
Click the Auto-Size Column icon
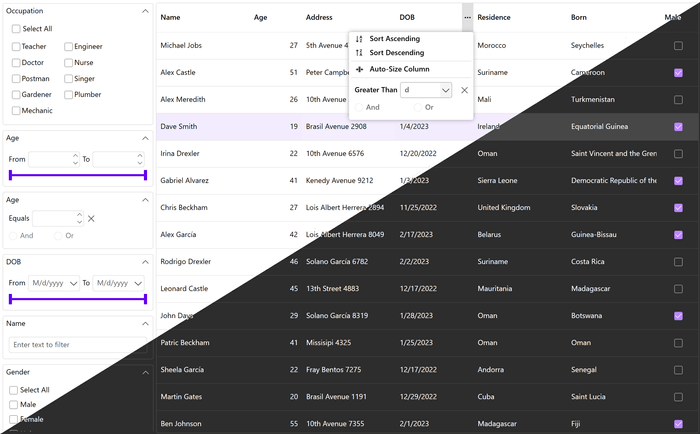click(360, 69)
